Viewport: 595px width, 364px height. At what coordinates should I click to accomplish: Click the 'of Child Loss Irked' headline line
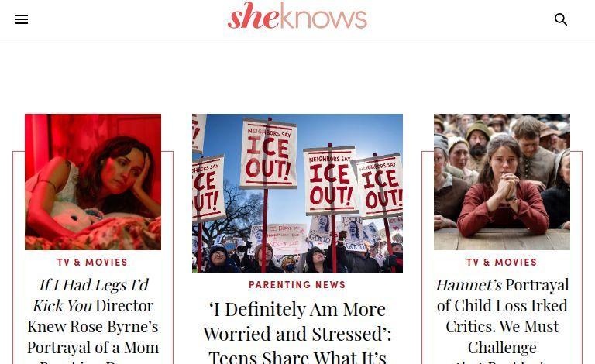[x=502, y=306]
